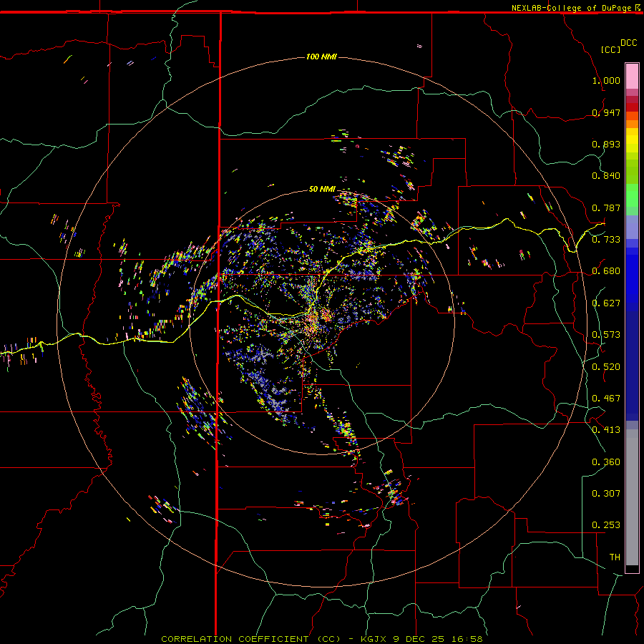Select the 0.360 color scale value
The image size is (644, 644).
pos(606,462)
